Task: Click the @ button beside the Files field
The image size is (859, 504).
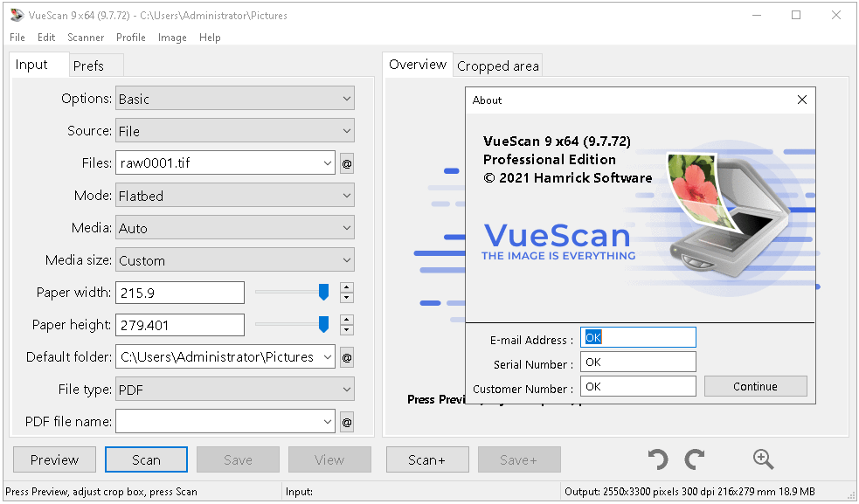Action: 347,163
